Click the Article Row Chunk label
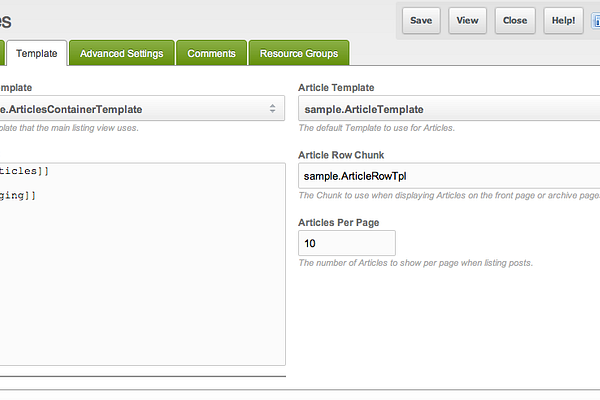The width and height of the screenshot is (600, 400). [x=341, y=155]
